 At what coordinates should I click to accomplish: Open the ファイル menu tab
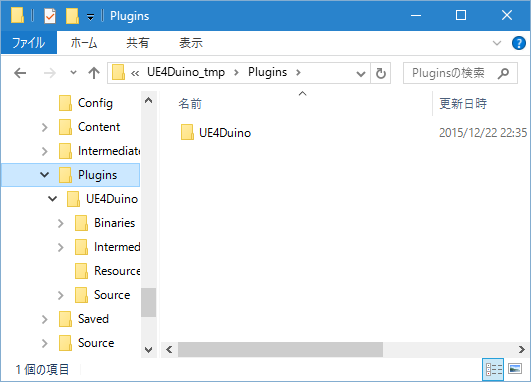29,43
